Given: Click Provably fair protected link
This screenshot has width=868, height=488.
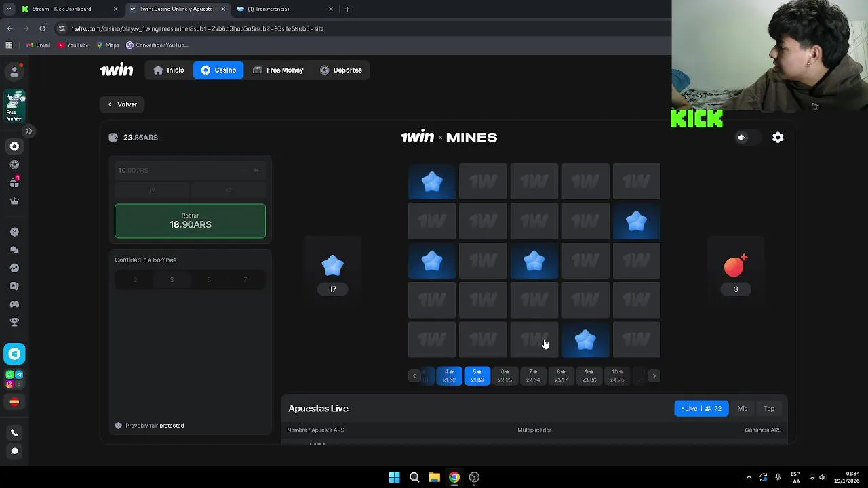Looking at the screenshot, I should (149, 426).
